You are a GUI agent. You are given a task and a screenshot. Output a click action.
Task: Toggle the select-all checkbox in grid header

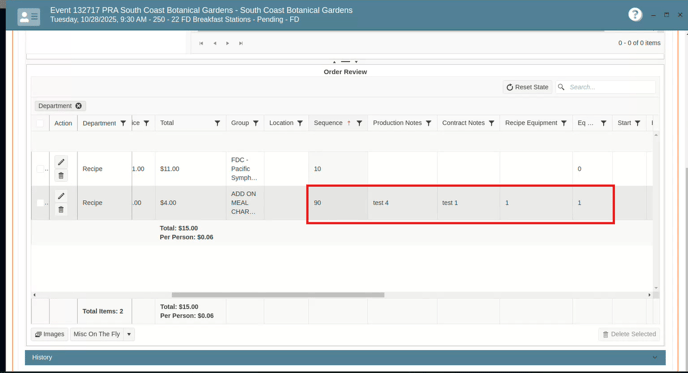[x=40, y=123]
